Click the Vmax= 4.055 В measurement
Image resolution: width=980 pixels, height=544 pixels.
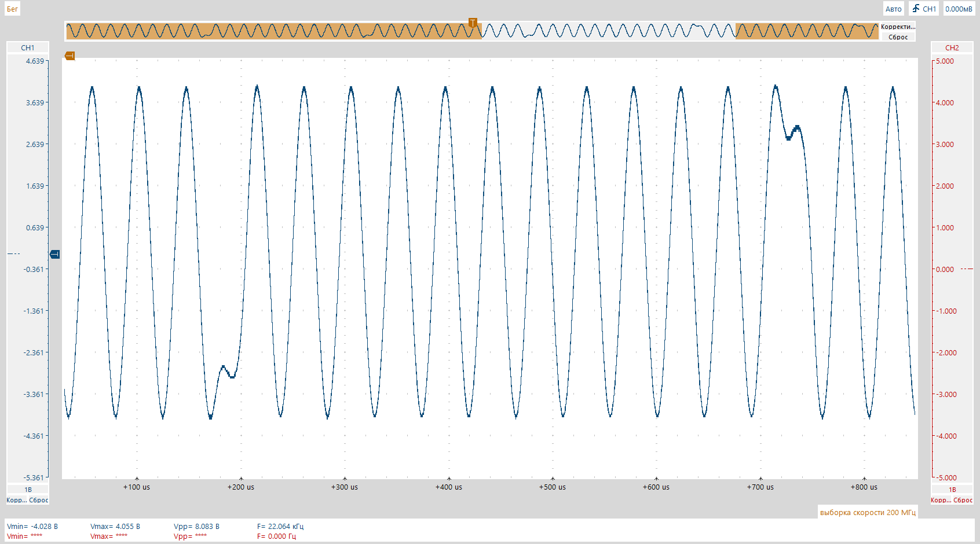click(x=115, y=526)
